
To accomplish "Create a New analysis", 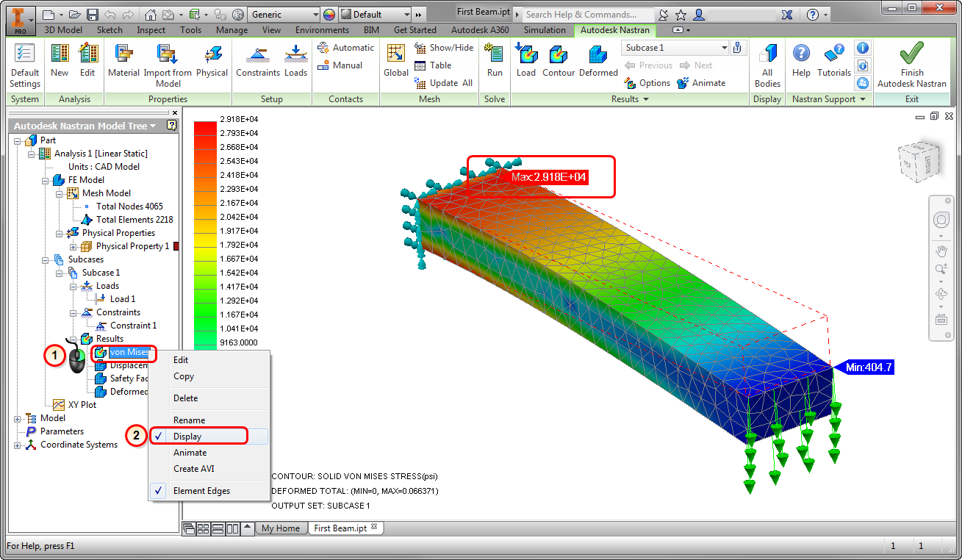I will [x=60, y=60].
